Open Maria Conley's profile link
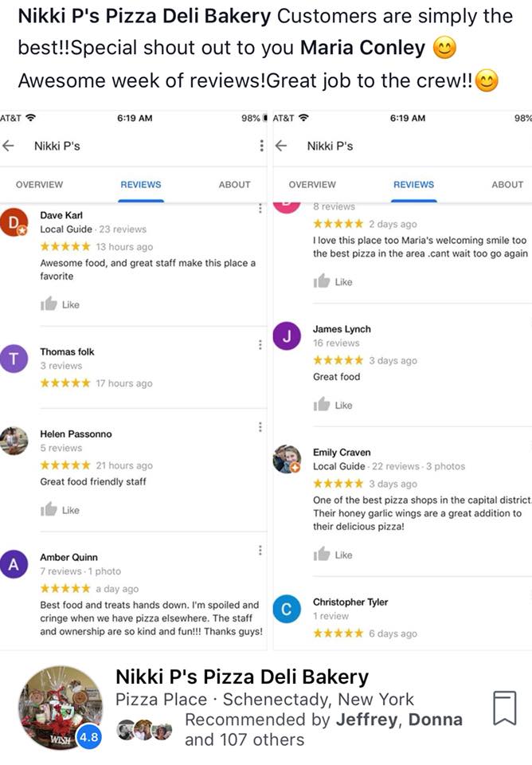 click(x=362, y=48)
